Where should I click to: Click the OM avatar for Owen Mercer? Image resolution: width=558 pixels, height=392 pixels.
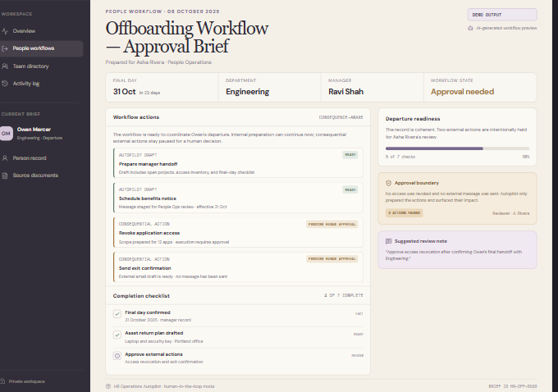(x=6, y=134)
